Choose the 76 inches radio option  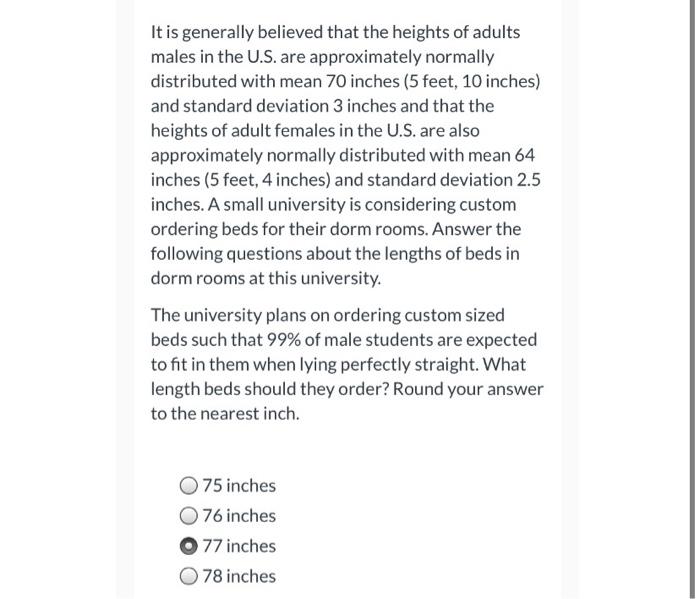click(x=188, y=516)
